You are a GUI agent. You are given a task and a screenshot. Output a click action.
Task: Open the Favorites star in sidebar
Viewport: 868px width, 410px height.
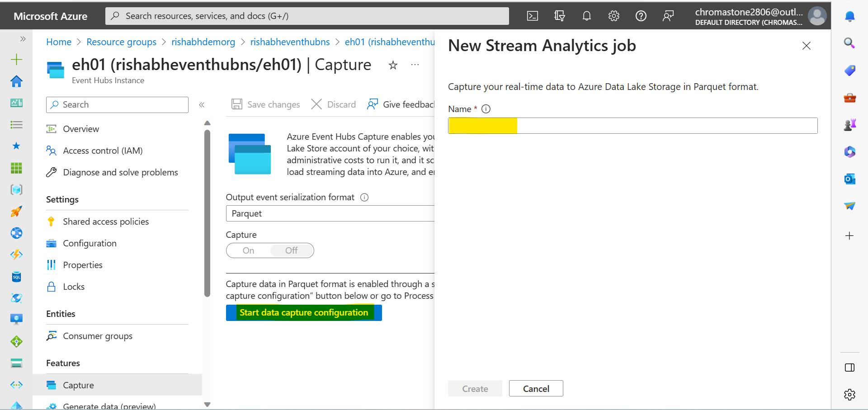17,146
